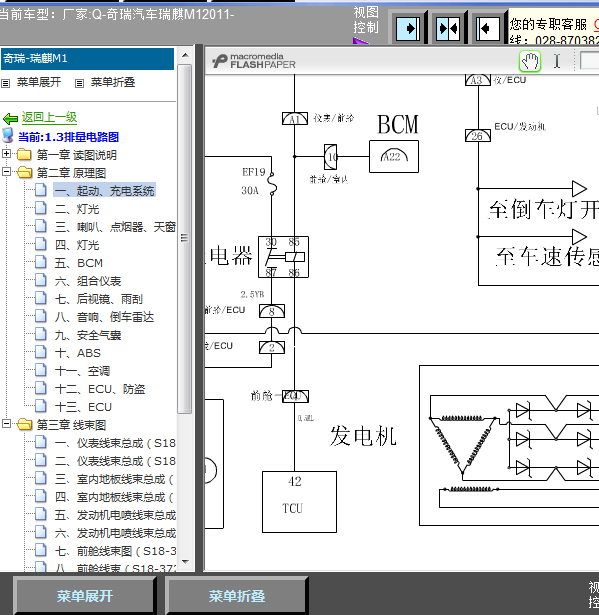Open 九、安全气囊 diagram
This screenshot has width=599, height=615.
click(88, 335)
